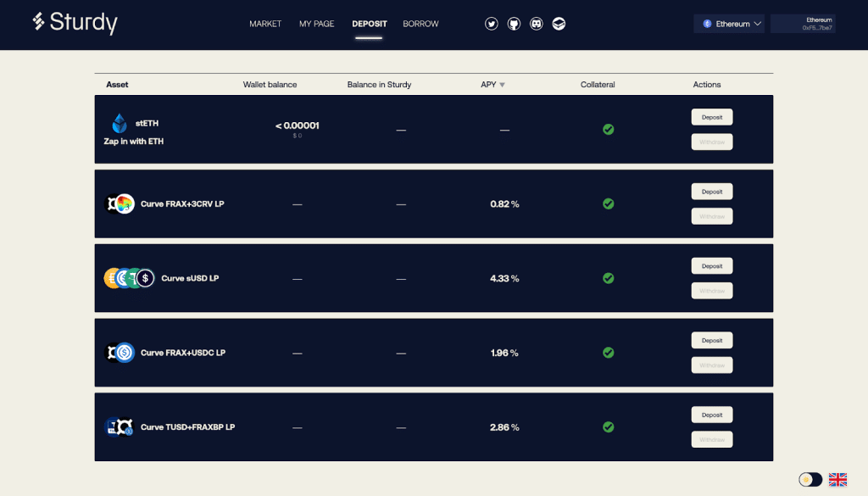The width and height of the screenshot is (868, 496).
Task: Click the 0.82 % APY value
Action: [x=504, y=203]
